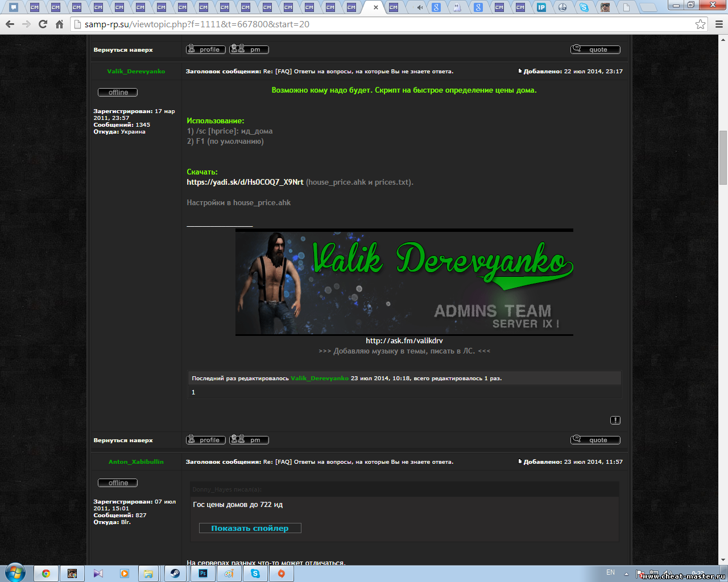Go to the browser home page
728x582 pixels.
pos(59,24)
